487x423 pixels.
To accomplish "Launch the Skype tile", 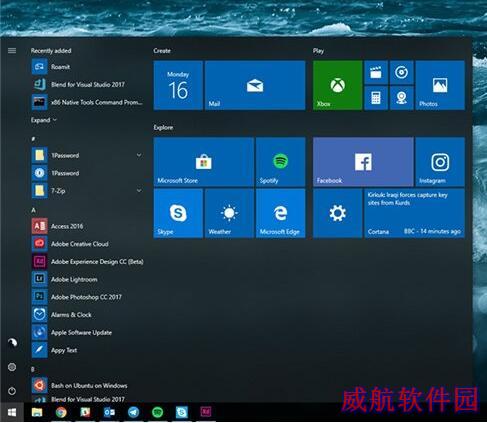I will 178,213.
